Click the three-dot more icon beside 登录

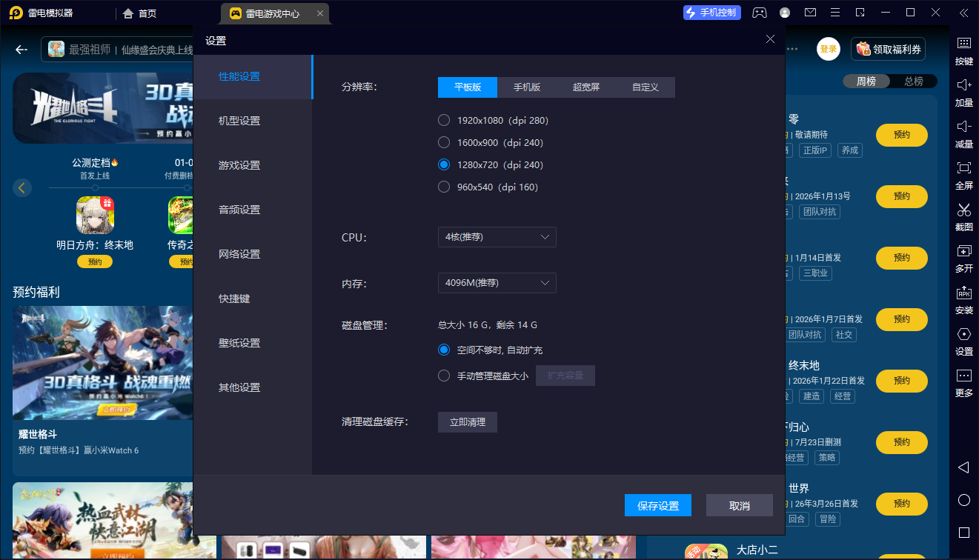pyautogui.click(x=792, y=49)
